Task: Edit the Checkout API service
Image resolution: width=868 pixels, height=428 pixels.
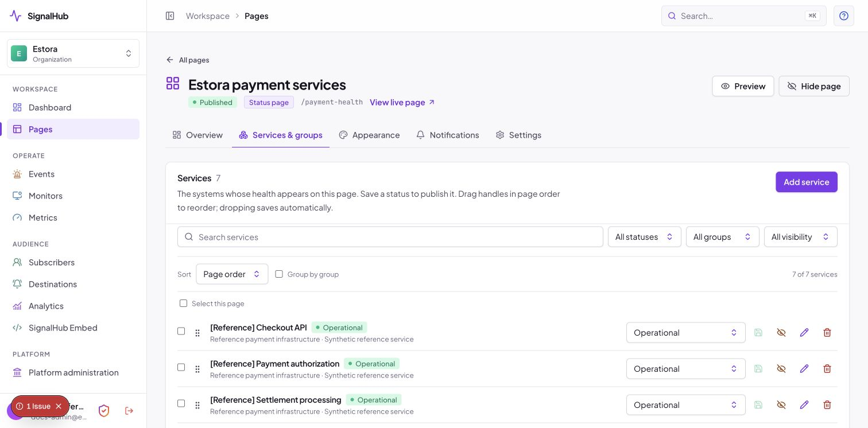Action: (x=804, y=333)
